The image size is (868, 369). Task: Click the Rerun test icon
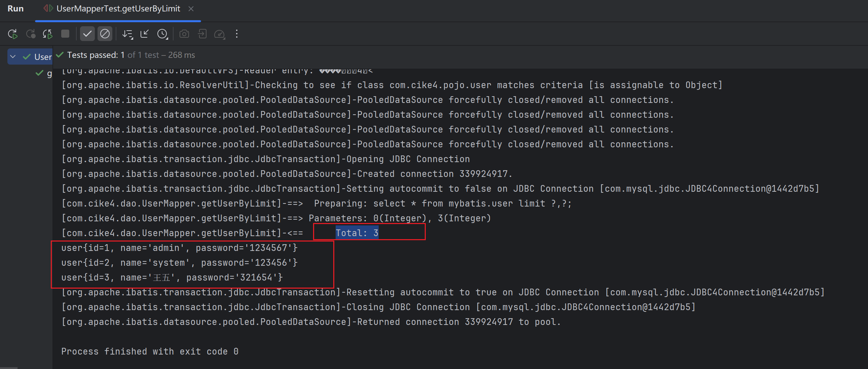coord(13,34)
